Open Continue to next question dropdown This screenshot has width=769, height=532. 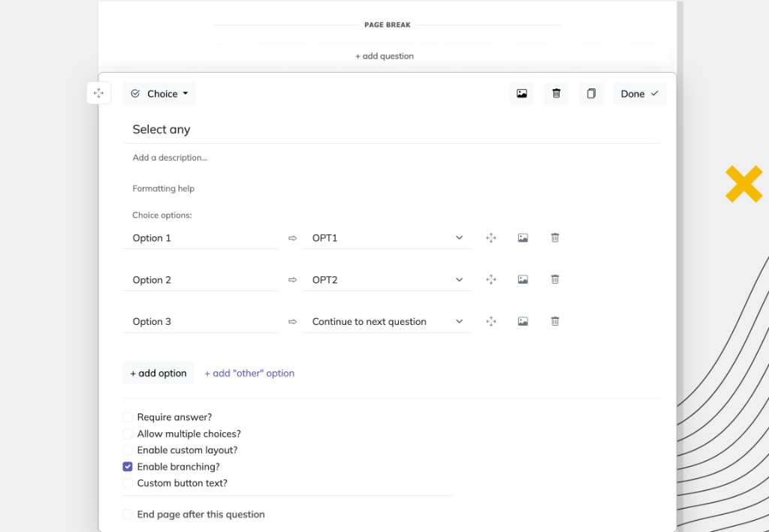tap(387, 322)
